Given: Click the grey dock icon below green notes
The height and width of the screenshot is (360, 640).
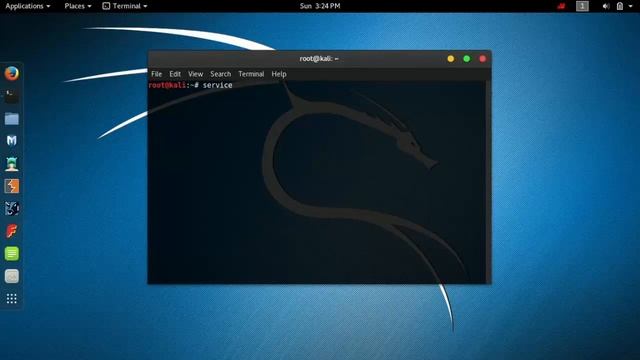Looking at the screenshot, I should click(x=12, y=276).
